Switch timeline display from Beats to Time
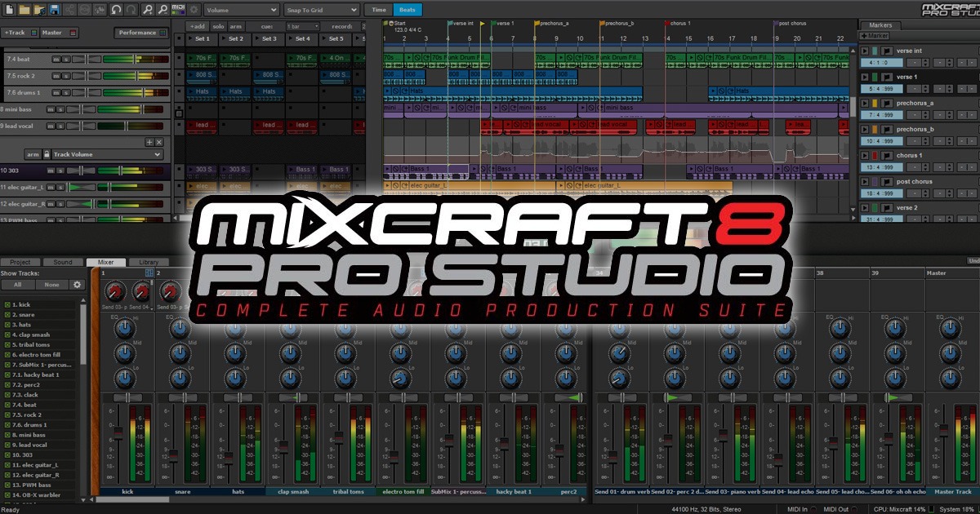980x514 pixels. pyautogui.click(x=377, y=10)
